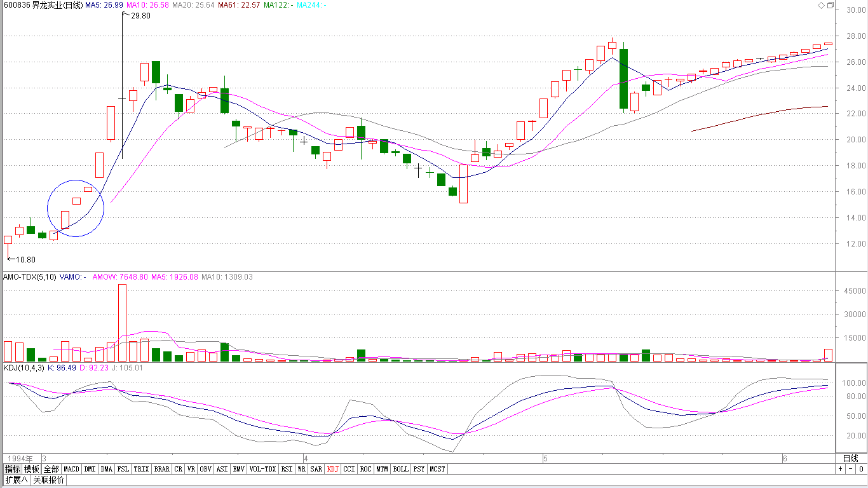
Task: Switch indicator to MCST
Action: 437,469
